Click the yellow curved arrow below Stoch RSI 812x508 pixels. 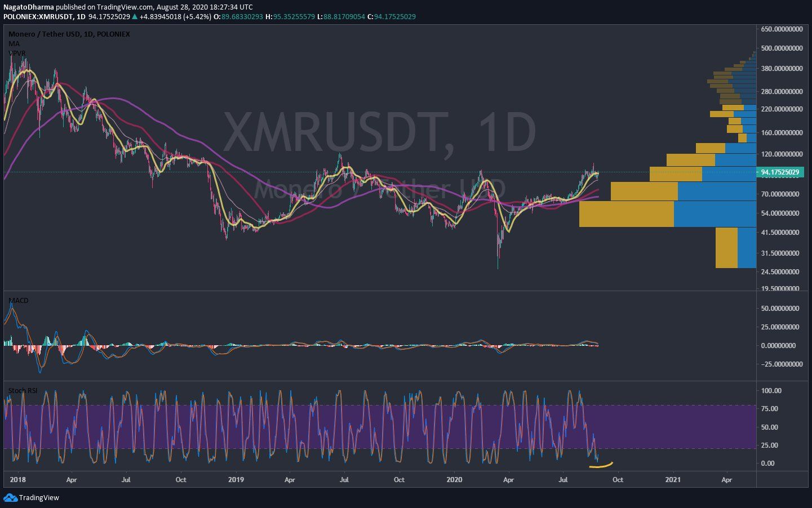pos(600,465)
